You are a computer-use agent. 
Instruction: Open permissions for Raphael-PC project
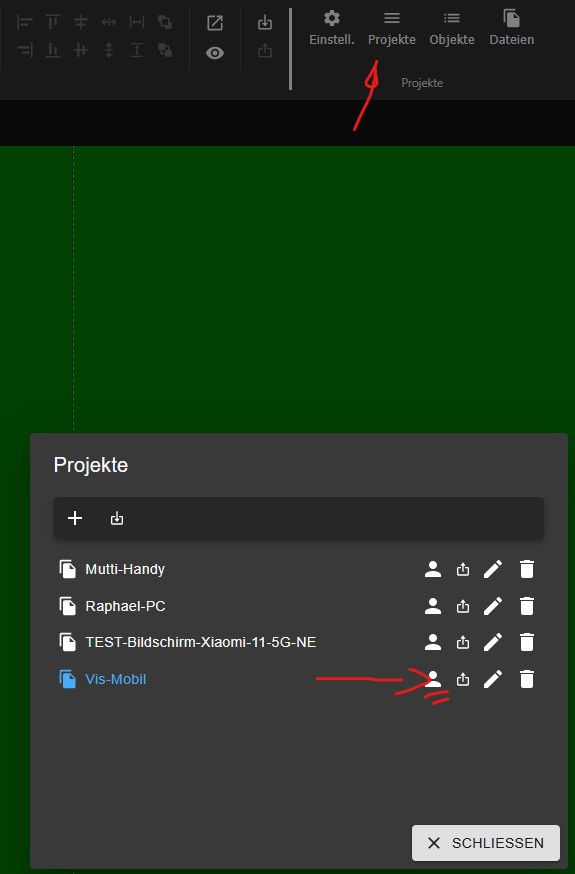[433, 606]
